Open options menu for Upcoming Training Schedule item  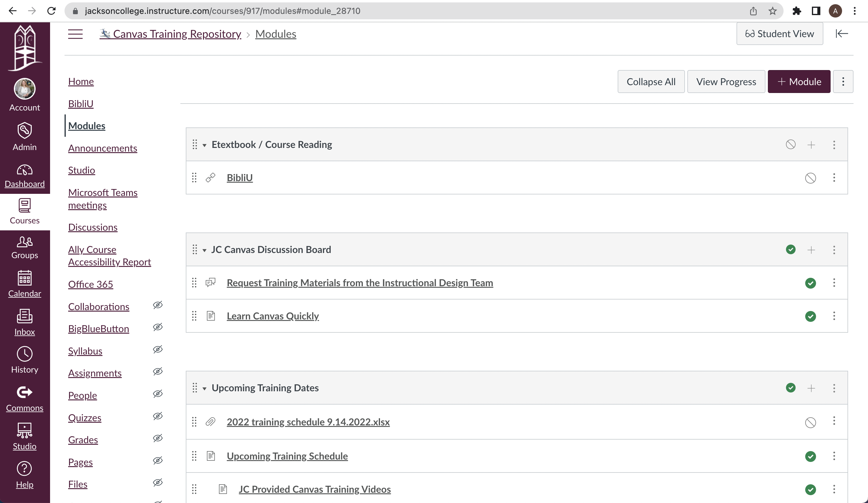(x=834, y=456)
